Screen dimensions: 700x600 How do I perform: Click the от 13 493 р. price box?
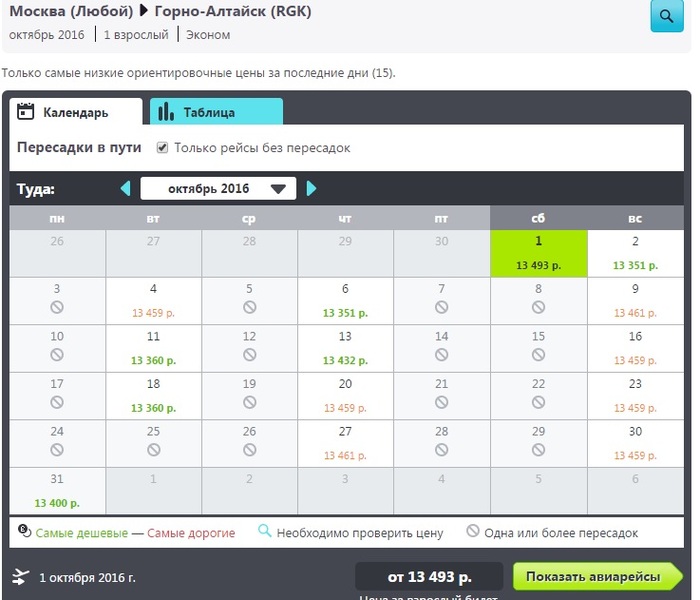(429, 576)
